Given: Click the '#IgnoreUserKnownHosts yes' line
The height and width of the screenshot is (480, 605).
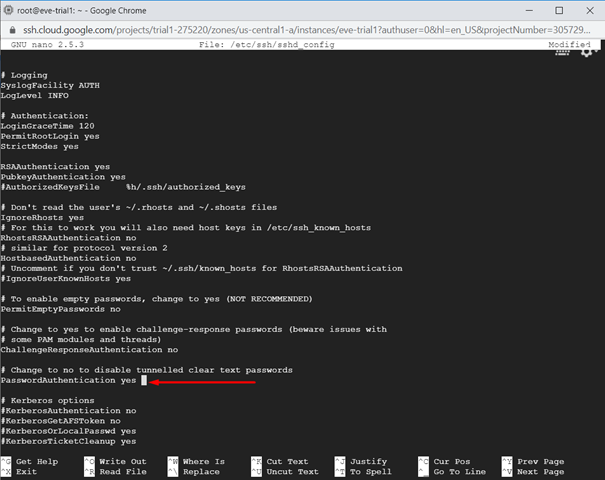Looking at the screenshot, I should pos(66,279).
